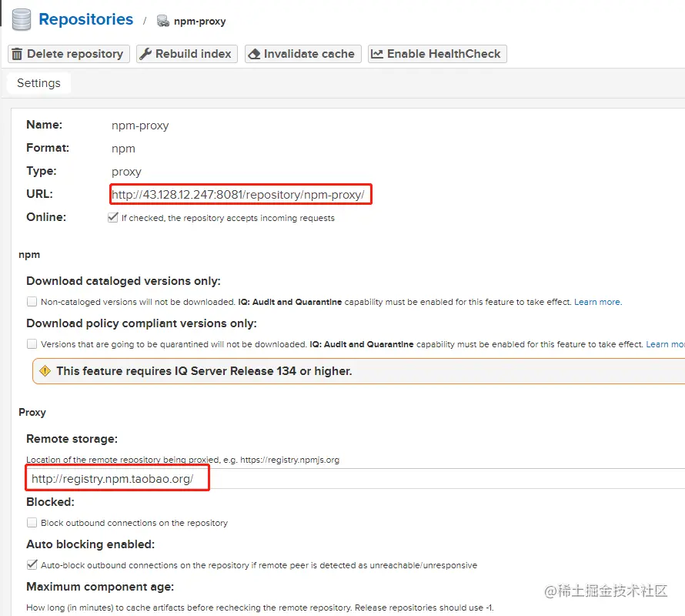The image size is (685, 616).
Task: Click the warning icon in IQ Server notice
Action: tap(45, 371)
